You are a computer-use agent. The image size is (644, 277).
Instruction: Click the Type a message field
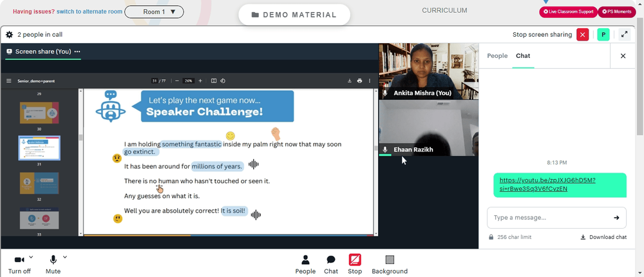point(547,218)
